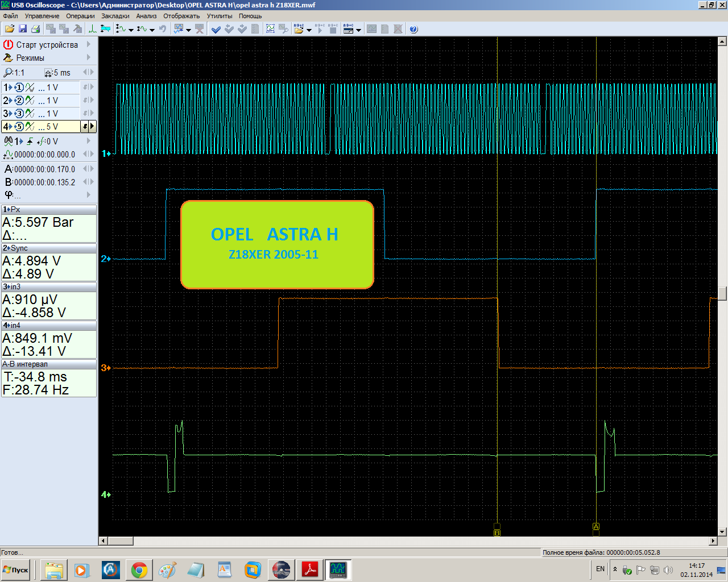Open dropdown next to horizontal-arrows waveform icon

tap(152, 30)
